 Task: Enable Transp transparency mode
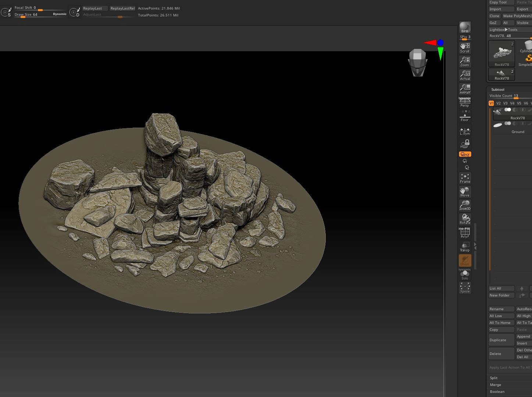coord(465,247)
